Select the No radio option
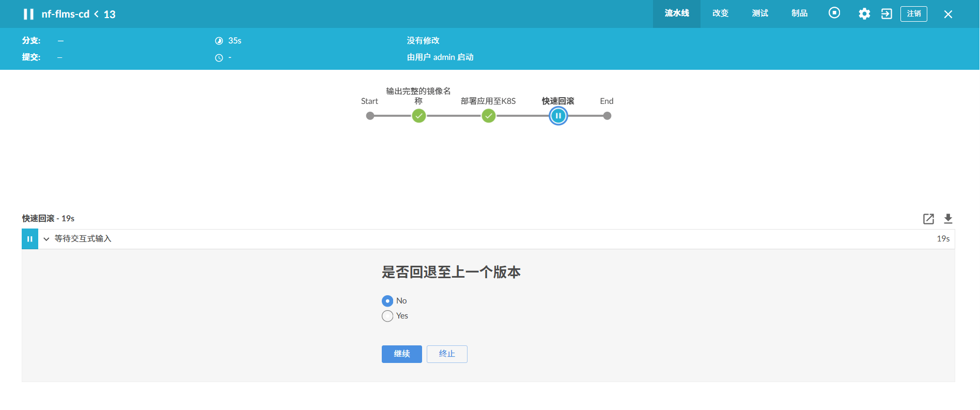The image size is (980, 410). (387, 301)
